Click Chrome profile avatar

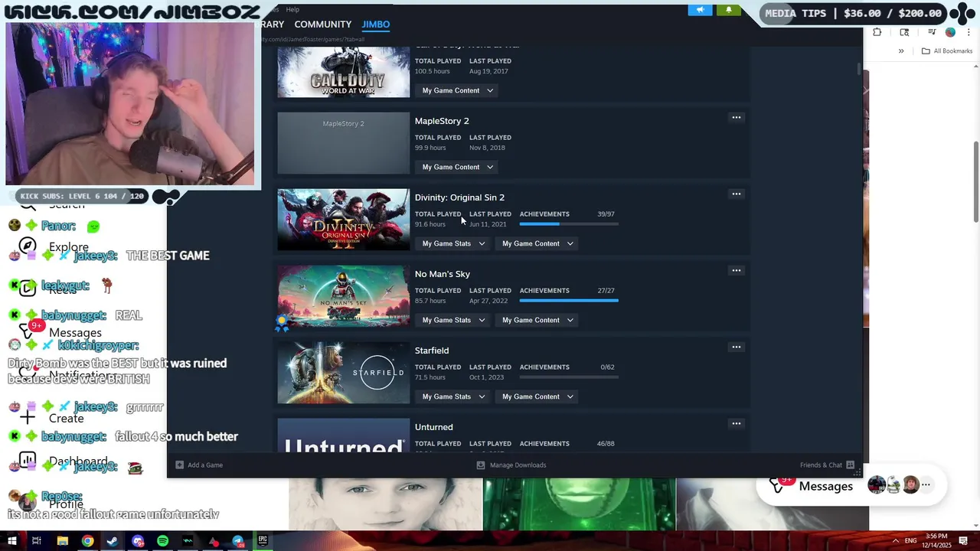click(x=950, y=32)
